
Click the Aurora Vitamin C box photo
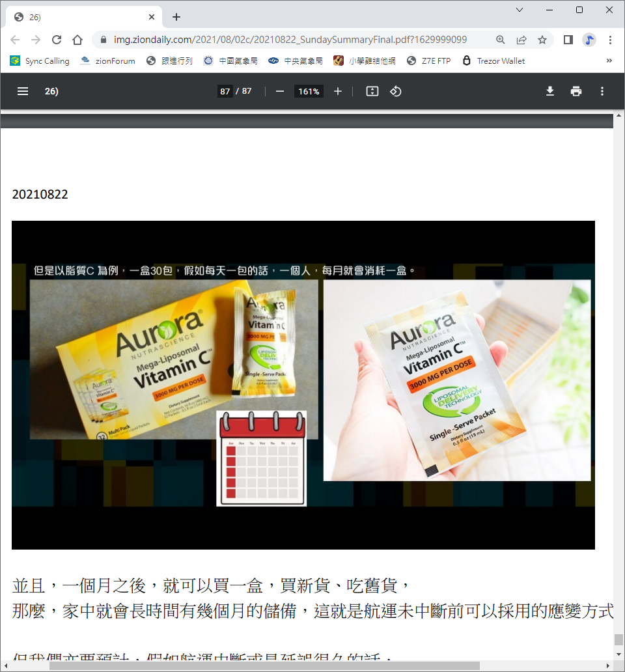174,359
